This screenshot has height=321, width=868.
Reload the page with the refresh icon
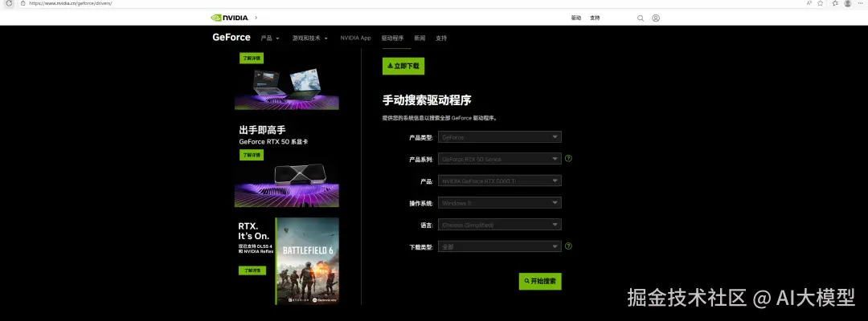click(9, 3)
